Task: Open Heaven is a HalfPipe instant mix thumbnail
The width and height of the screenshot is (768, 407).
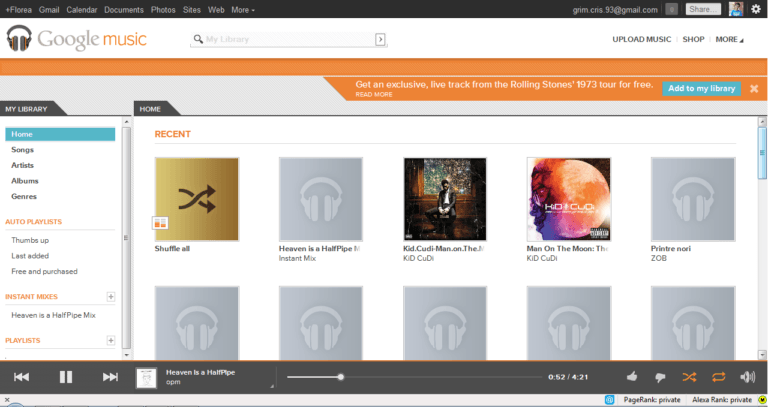Action: [321, 199]
